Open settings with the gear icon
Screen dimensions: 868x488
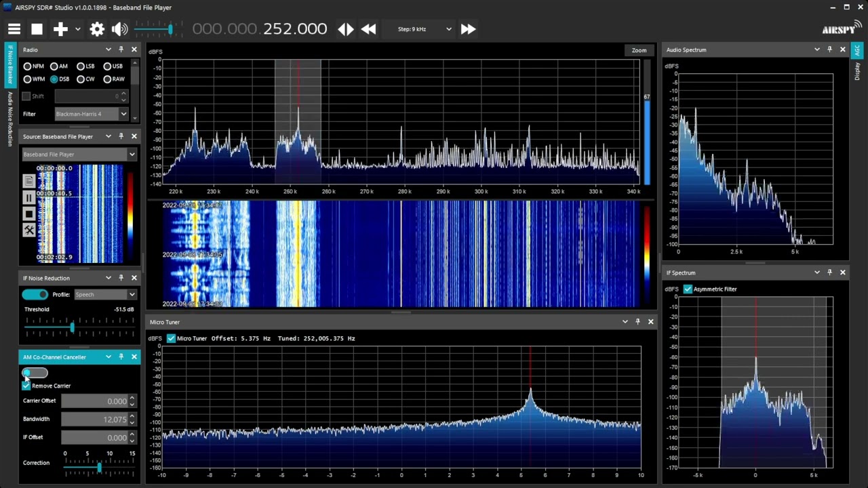pyautogui.click(x=97, y=29)
